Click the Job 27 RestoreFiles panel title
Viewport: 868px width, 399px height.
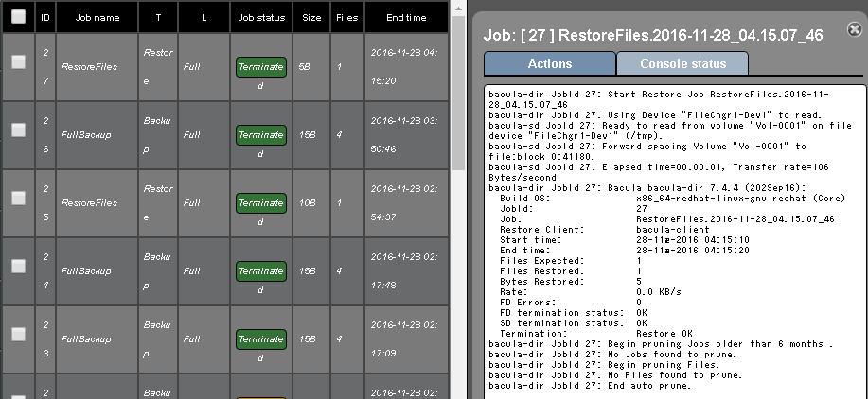pos(653,35)
